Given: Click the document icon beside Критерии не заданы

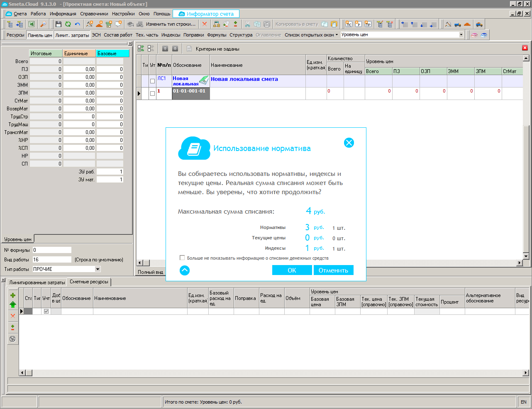Looking at the screenshot, I should pyautogui.click(x=189, y=49).
